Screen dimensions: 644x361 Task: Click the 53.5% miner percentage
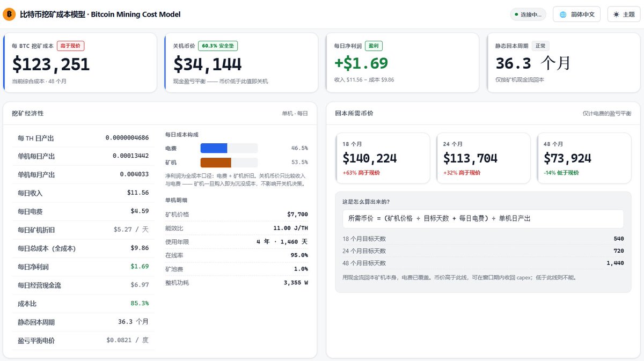299,162
